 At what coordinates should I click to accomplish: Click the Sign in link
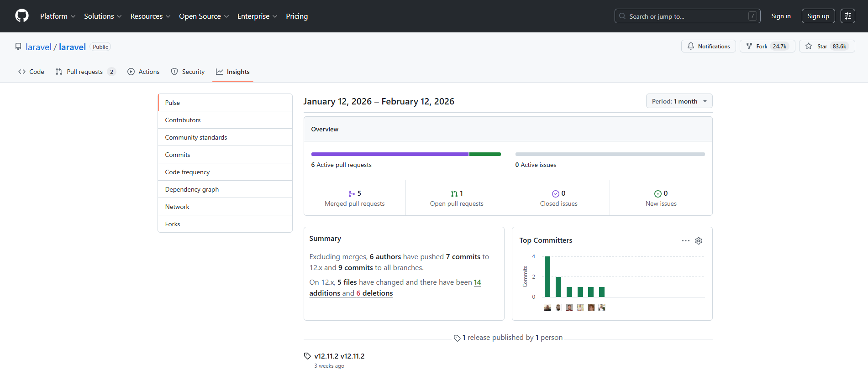[x=781, y=16]
